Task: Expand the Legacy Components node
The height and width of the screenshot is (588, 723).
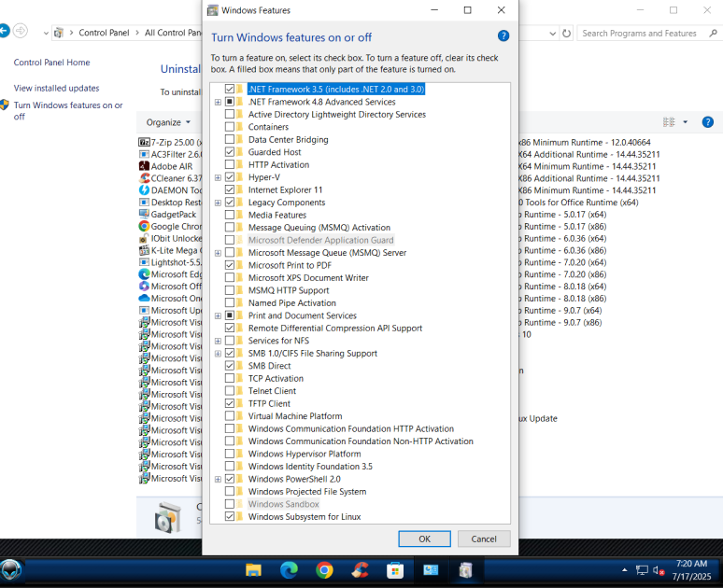Action: [218, 203]
